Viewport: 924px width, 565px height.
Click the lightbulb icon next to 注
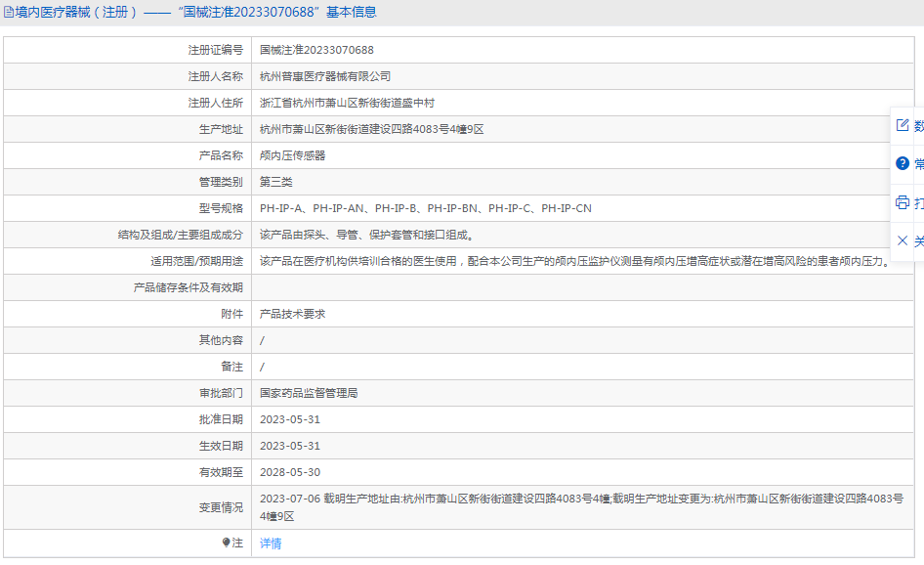[227, 543]
